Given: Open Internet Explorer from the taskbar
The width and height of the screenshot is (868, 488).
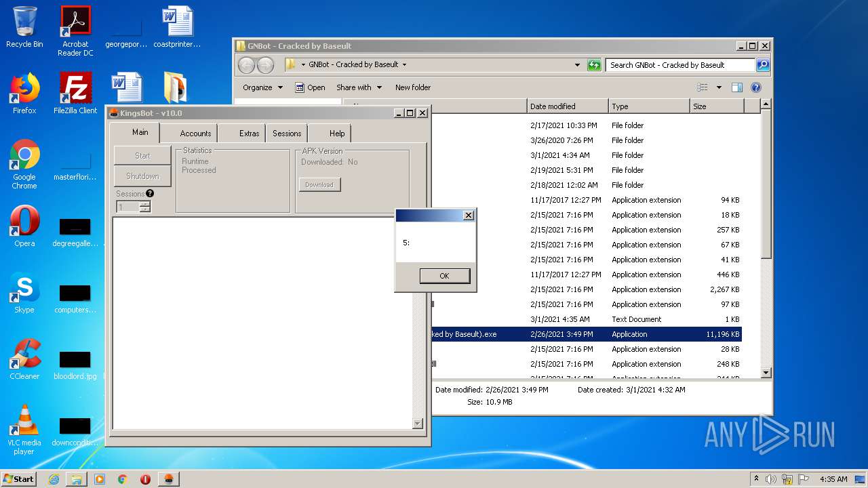Looking at the screenshot, I should pyautogui.click(x=54, y=479).
